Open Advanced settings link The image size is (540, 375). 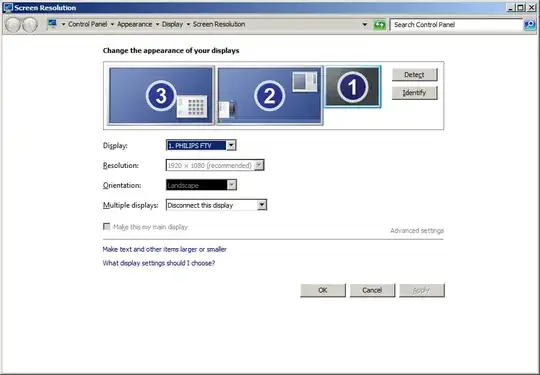click(x=417, y=231)
